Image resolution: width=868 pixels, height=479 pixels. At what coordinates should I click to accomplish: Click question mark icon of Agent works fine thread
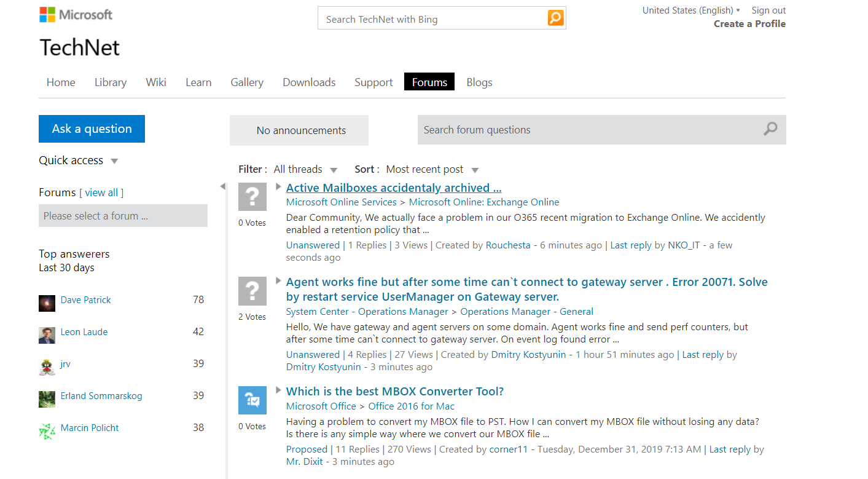(252, 291)
